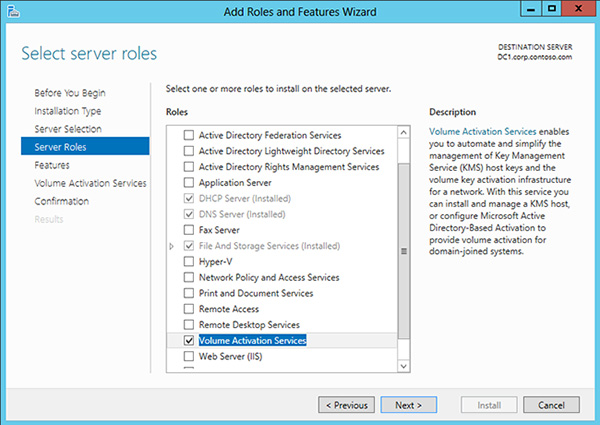600x425 pixels.
Task: Enable Network Policy and Access Services
Action: [189, 277]
